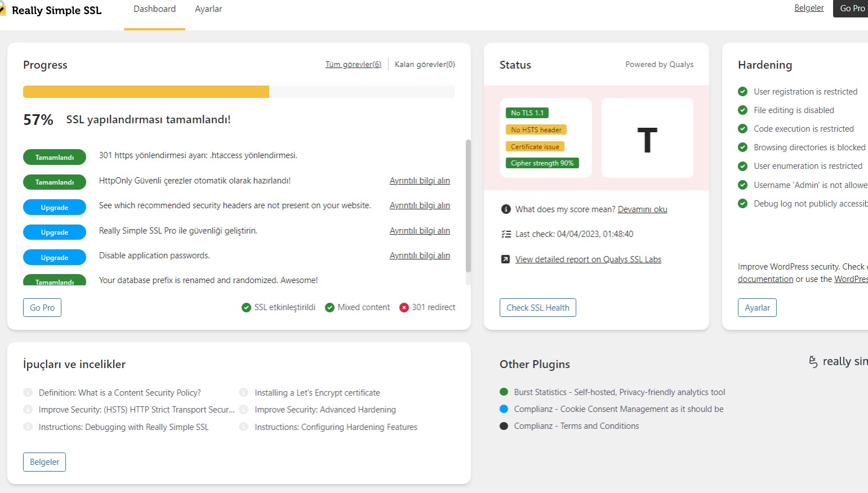The height and width of the screenshot is (493, 868).
Task: Click the yellow SSL progress bar
Action: (146, 92)
